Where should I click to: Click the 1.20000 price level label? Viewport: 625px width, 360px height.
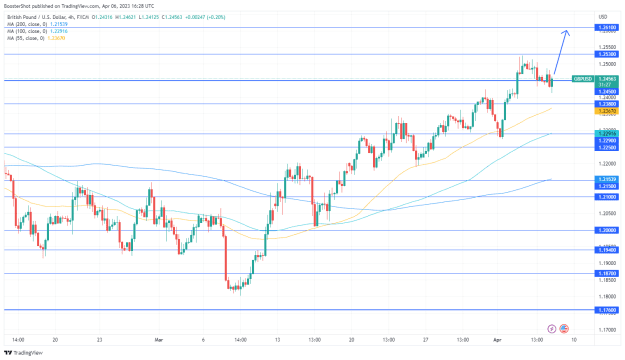pos(607,230)
